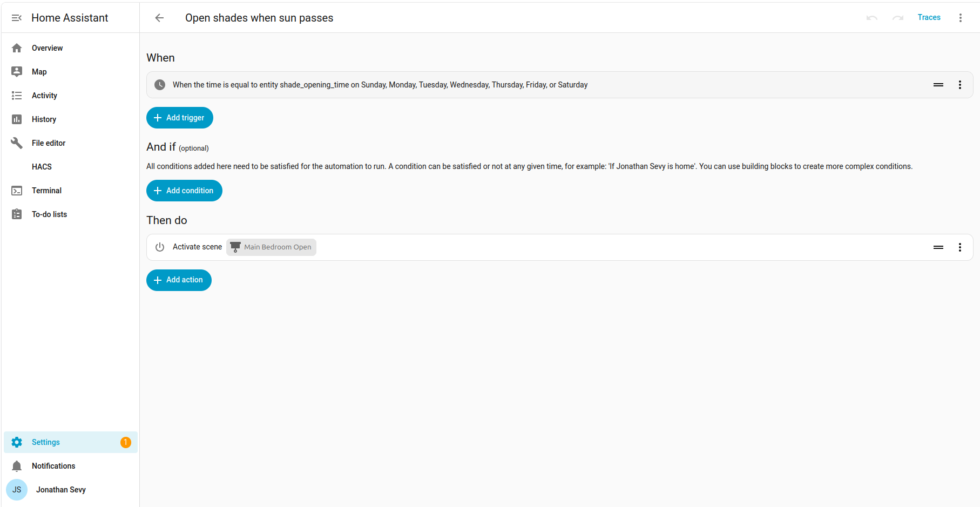Click the Add action button

point(179,280)
